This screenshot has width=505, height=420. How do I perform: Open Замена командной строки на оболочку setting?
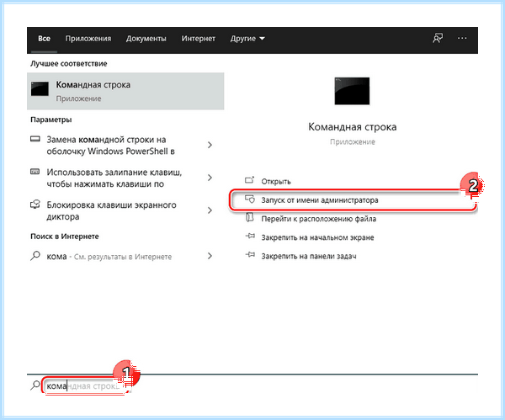pos(110,146)
